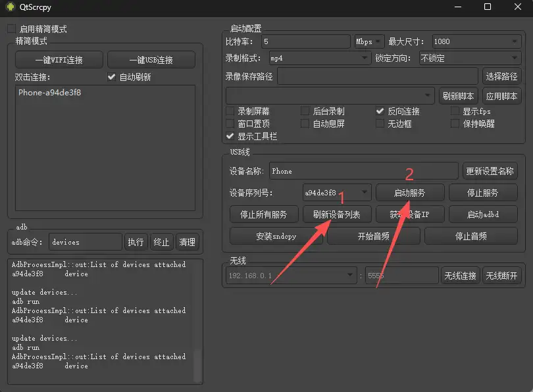Execute the adb devices command with 执行
The height and width of the screenshot is (392, 533).
[136, 242]
